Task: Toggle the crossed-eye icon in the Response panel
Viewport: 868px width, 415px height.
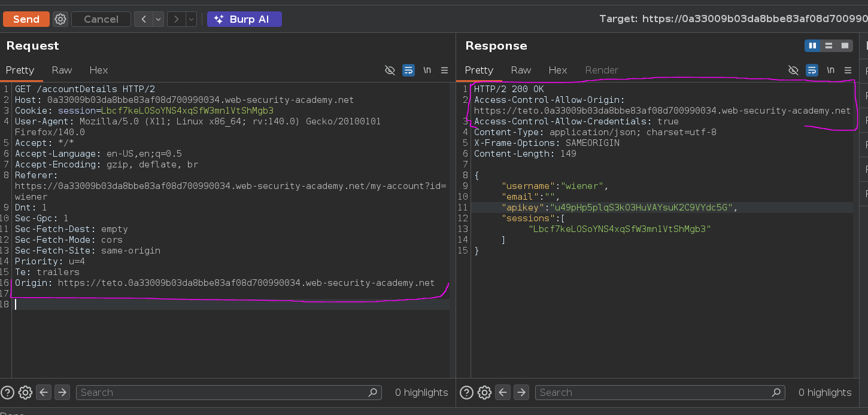Action: point(793,70)
